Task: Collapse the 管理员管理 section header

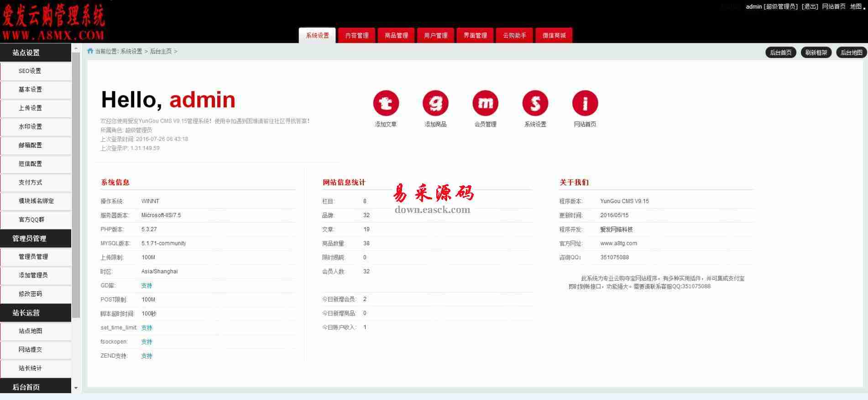Action: (x=36, y=238)
